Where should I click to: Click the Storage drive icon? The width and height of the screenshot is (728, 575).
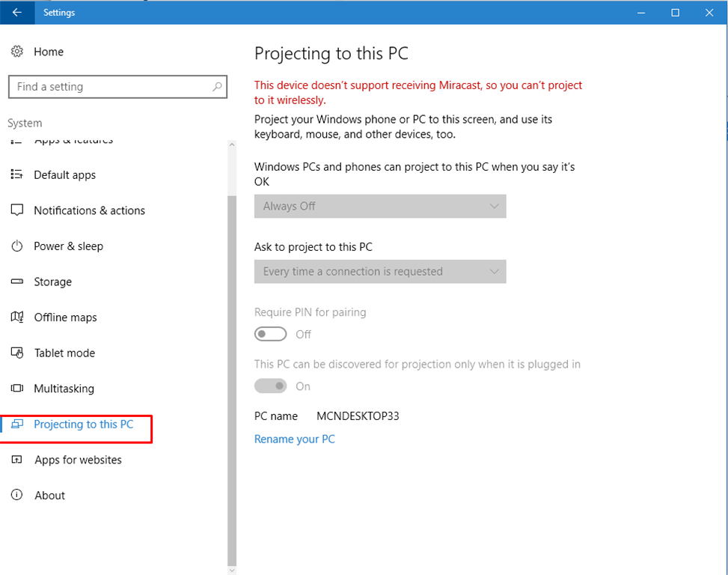click(17, 282)
